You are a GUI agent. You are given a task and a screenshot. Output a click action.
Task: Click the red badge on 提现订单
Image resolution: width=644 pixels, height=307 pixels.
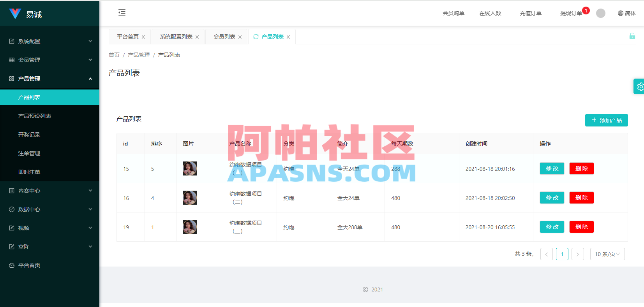coord(586,11)
